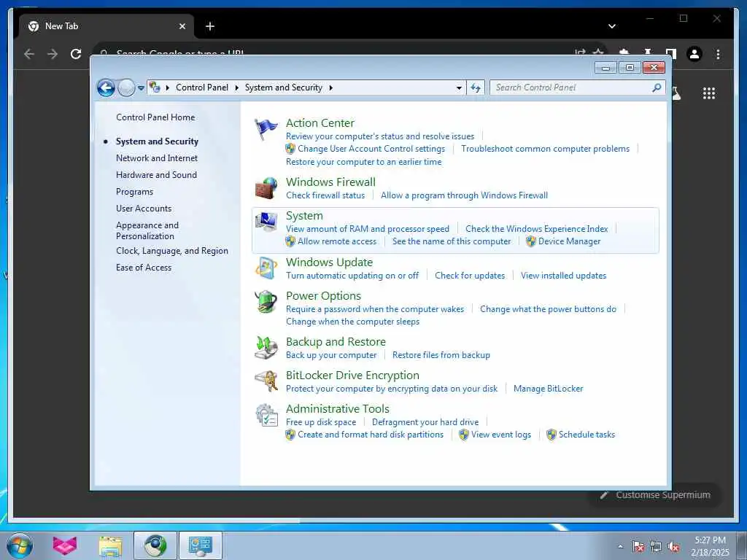Close the New Tab tab
The width and height of the screenshot is (747, 560).
(182, 26)
